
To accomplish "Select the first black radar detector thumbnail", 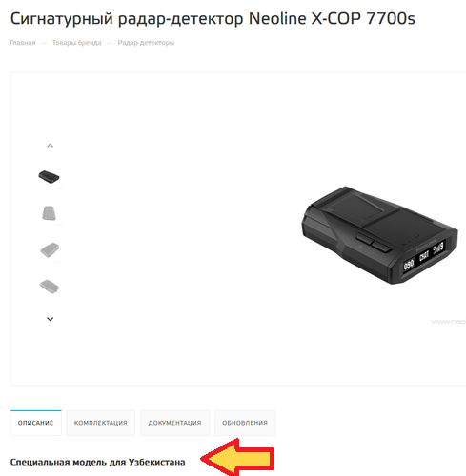I will [x=49, y=177].
